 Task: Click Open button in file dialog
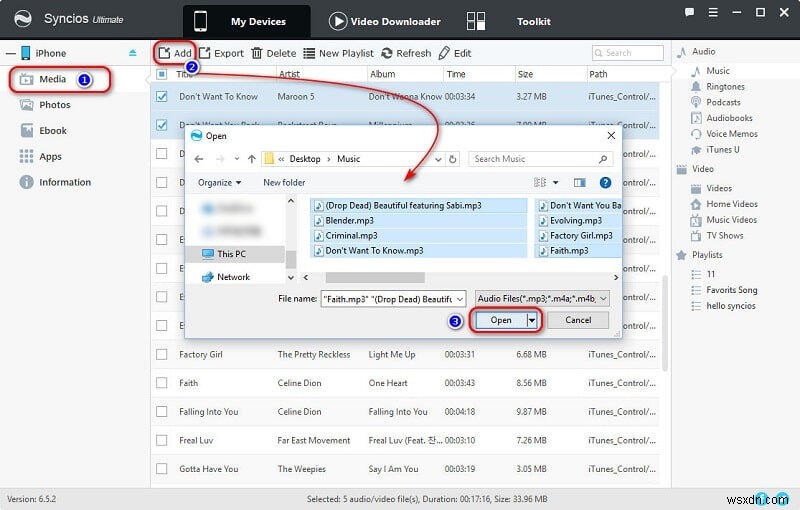pyautogui.click(x=501, y=320)
